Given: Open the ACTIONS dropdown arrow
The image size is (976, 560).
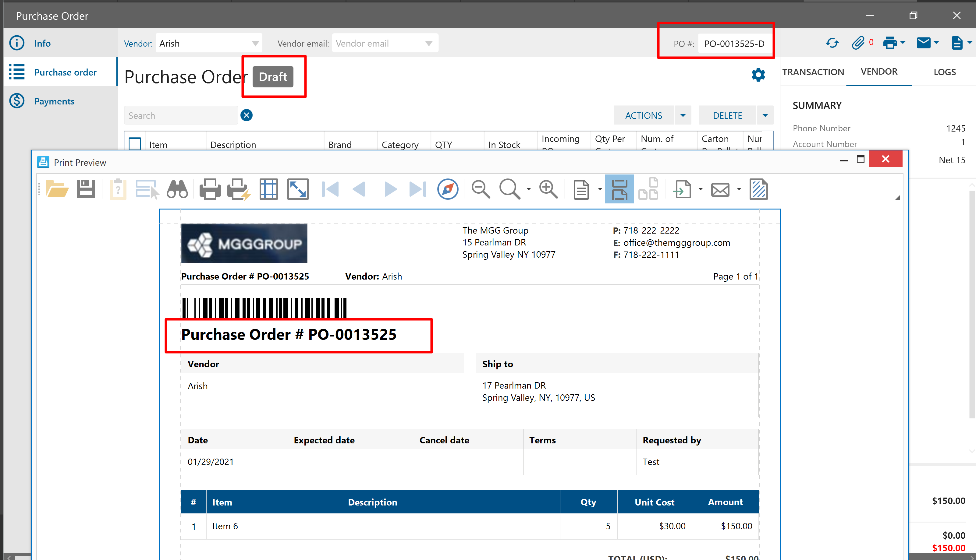Looking at the screenshot, I should coord(683,115).
